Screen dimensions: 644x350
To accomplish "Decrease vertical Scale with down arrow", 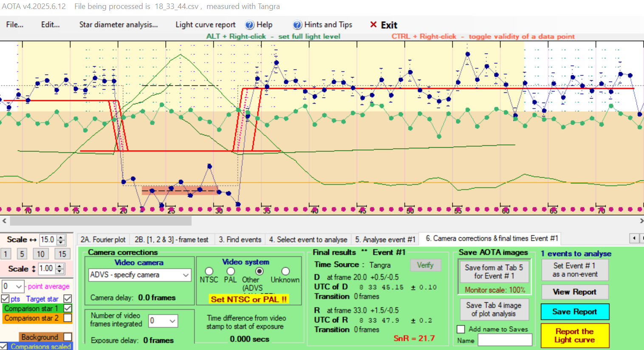I will (x=60, y=271).
